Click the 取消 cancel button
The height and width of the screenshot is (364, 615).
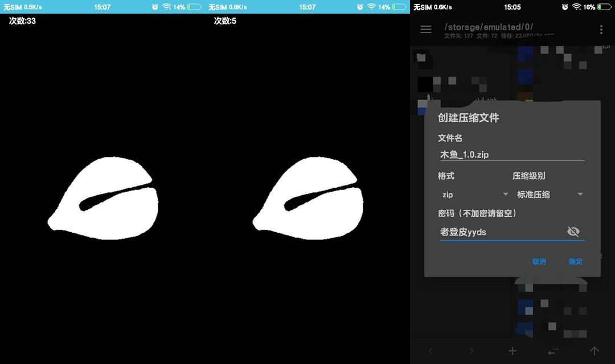539,262
